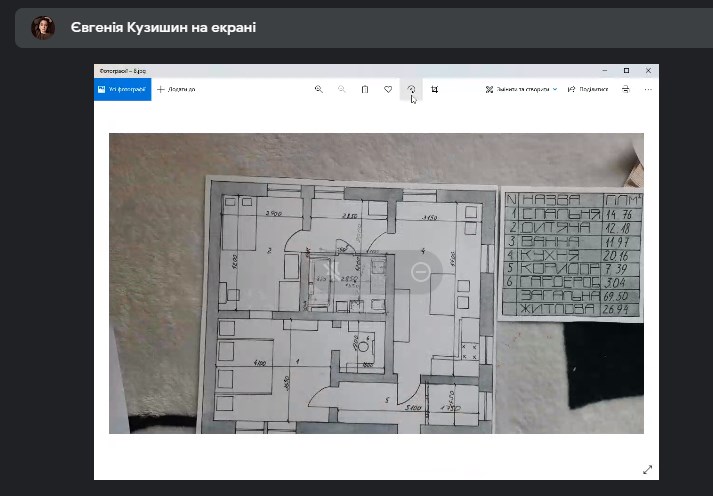The height and width of the screenshot is (496, 713).
Task: Click the area value '69.50' in table
Action: tap(616, 296)
